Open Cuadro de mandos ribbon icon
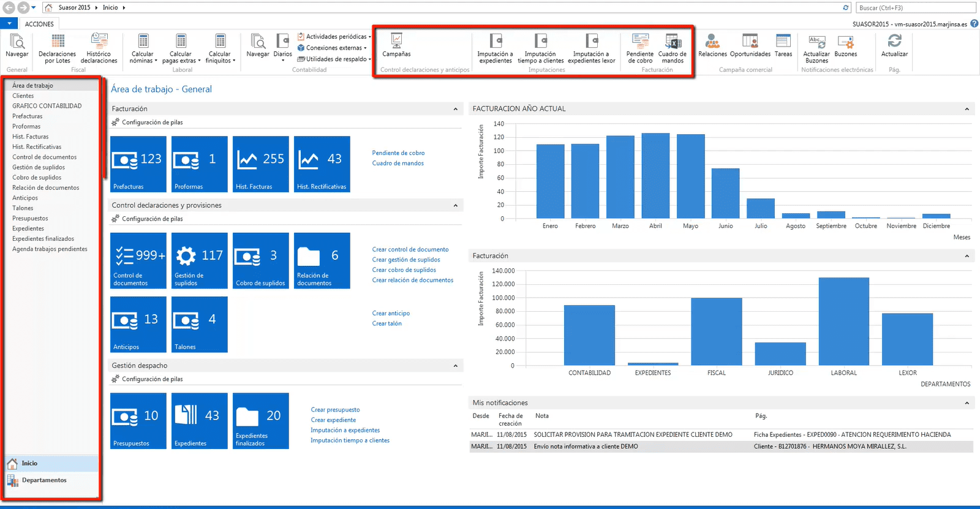This screenshot has width=980, height=509. 673,48
